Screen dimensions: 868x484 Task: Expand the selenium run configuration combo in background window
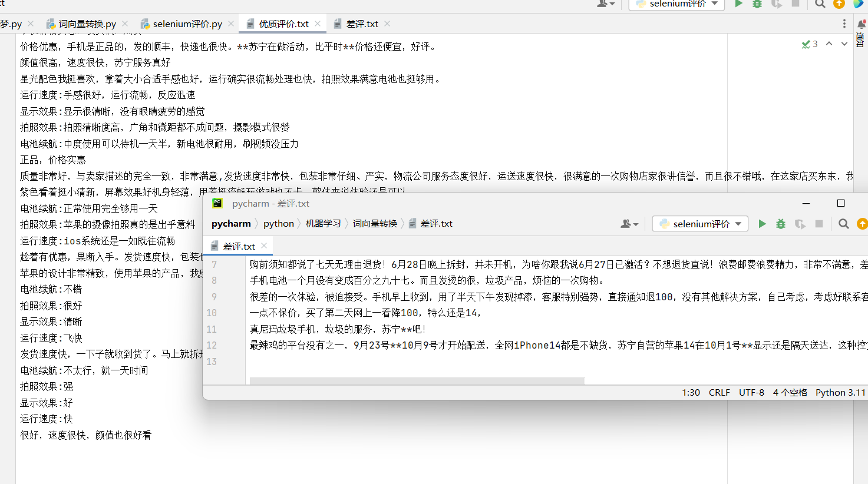point(676,4)
